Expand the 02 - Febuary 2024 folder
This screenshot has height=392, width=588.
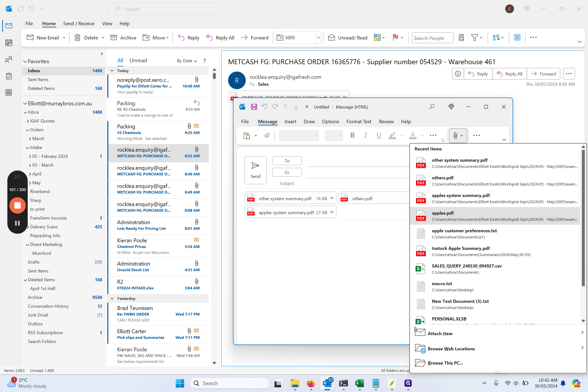coord(30,157)
